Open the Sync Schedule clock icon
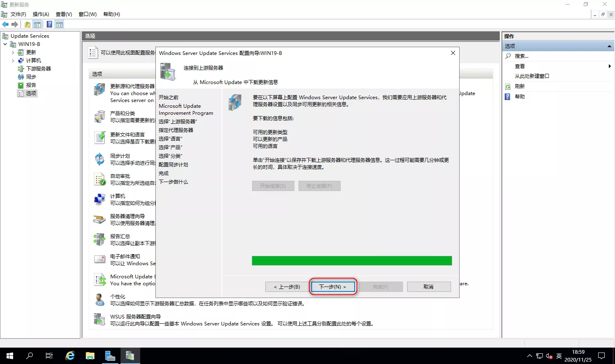This screenshot has height=364, width=615. click(100, 159)
